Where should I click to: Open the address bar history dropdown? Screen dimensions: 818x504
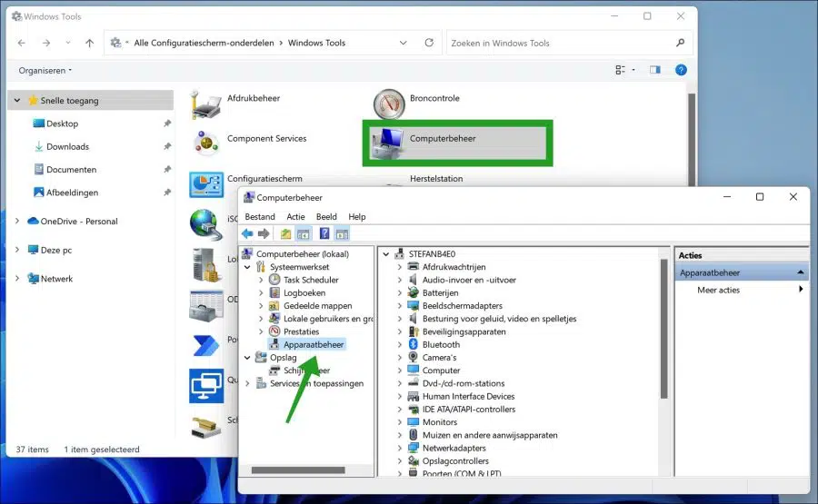[x=404, y=43]
